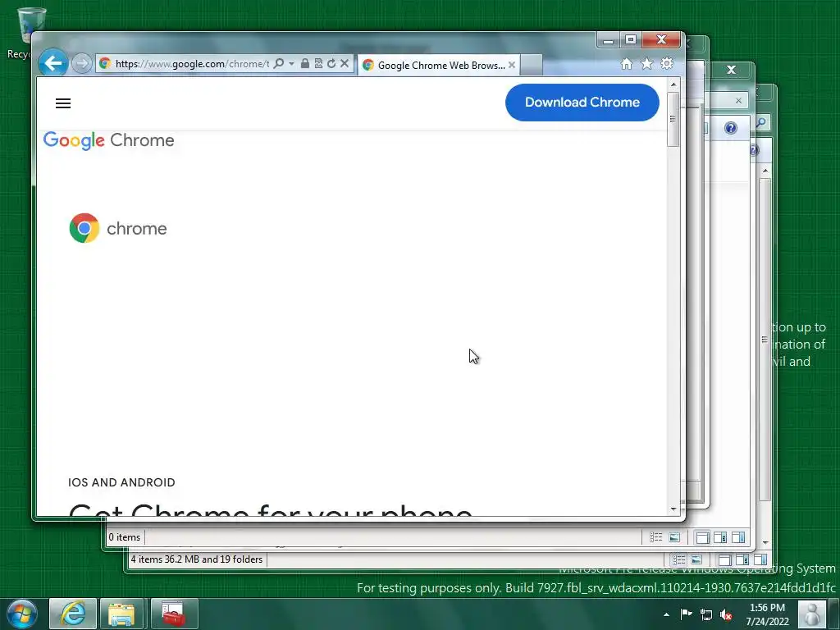Viewport: 840px width, 630px height.
Task: Go back in Internet Explorer
Action: coord(53,63)
